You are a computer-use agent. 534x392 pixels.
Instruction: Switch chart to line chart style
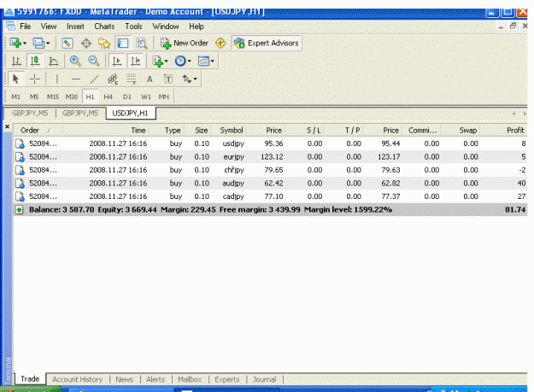click(x=53, y=61)
